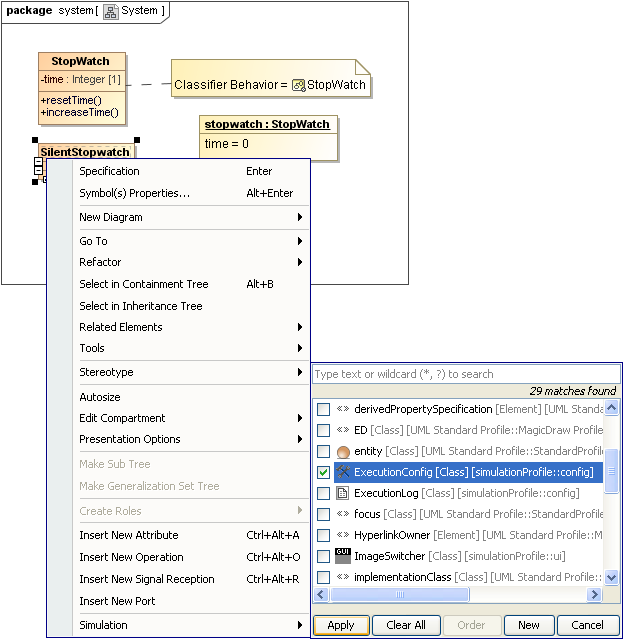623x640 pixels.
Task: Click the time = 0 slot value
Action: 227,144
